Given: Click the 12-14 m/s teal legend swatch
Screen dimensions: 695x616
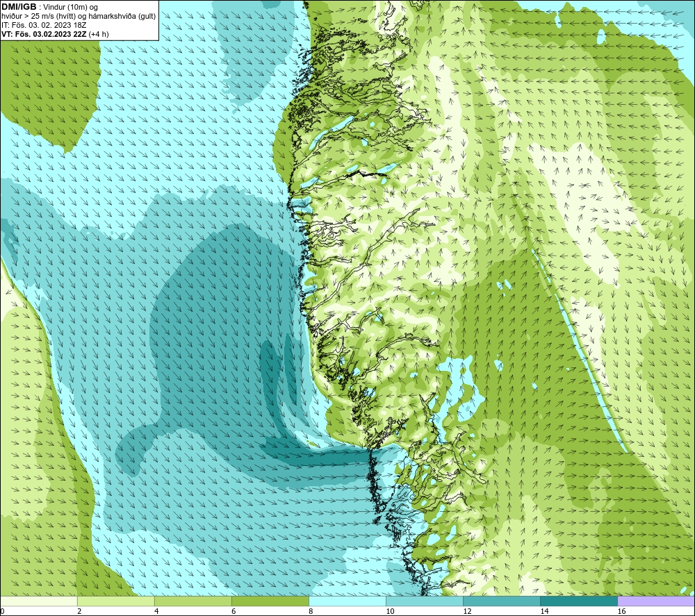Looking at the screenshot, I should click(501, 601).
